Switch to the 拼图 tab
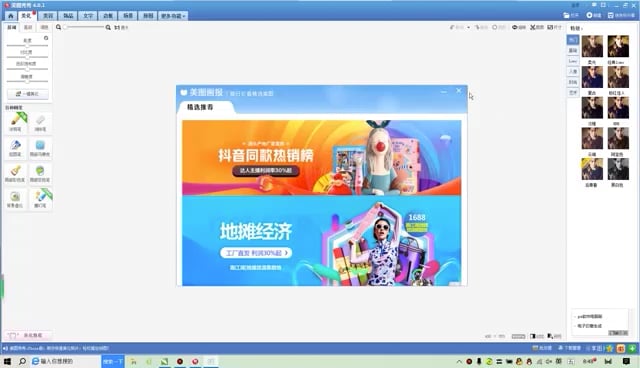Viewport: 640px width, 368px height. click(x=148, y=16)
